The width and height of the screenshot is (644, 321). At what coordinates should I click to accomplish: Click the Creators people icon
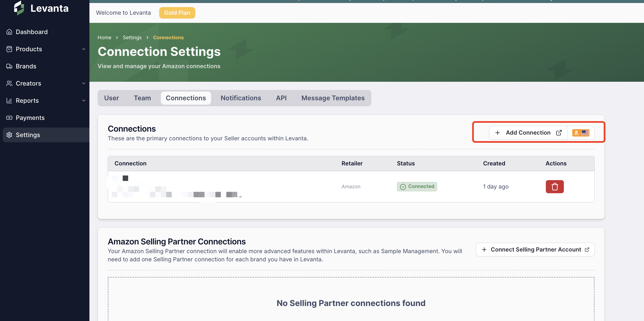coord(9,83)
